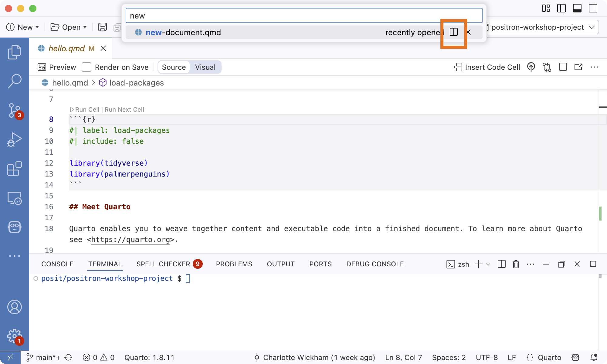Click Run Cell code lens
This screenshot has width=607, height=364.
85,110
